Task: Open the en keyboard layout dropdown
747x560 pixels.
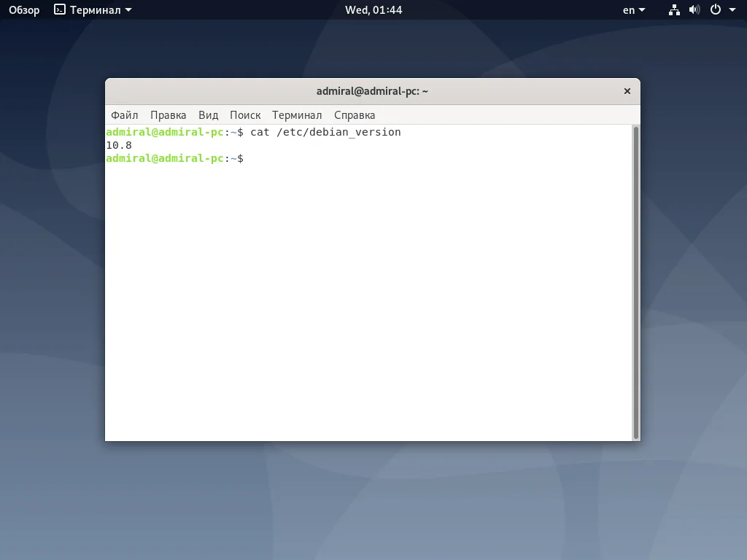Action: pyautogui.click(x=632, y=9)
